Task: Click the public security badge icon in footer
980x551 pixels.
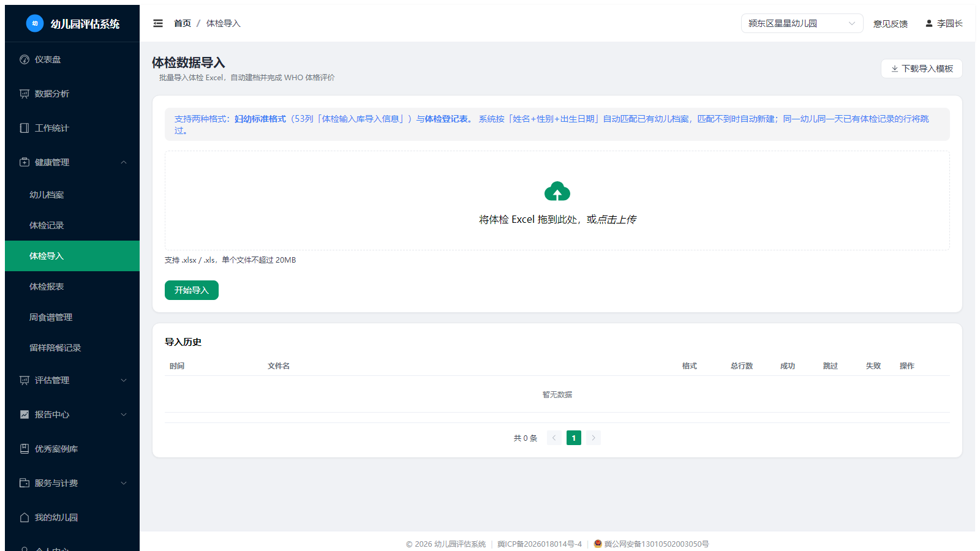Action: [598, 544]
